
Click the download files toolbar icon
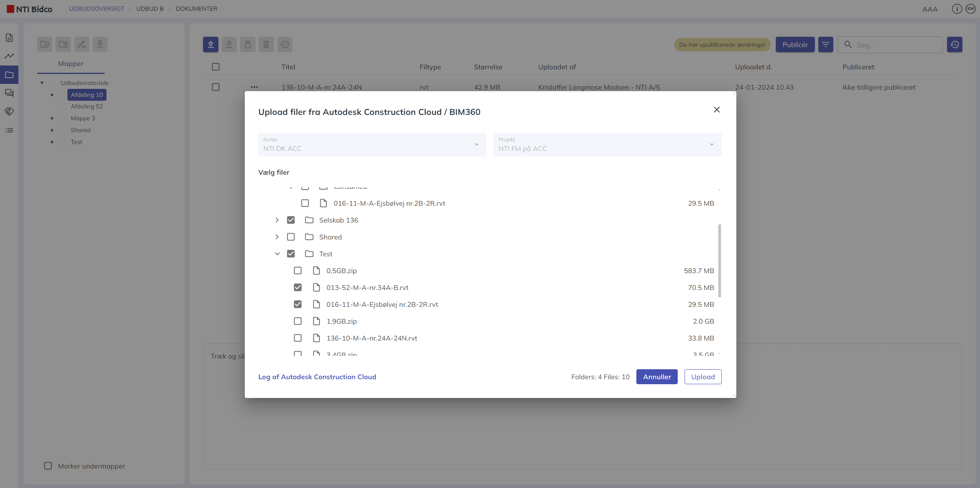(229, 44)
